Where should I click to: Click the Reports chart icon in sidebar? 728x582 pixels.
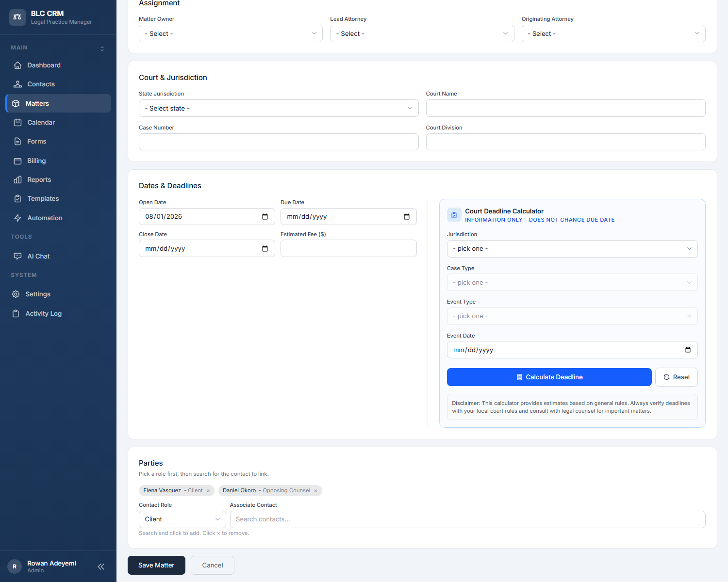17,179
